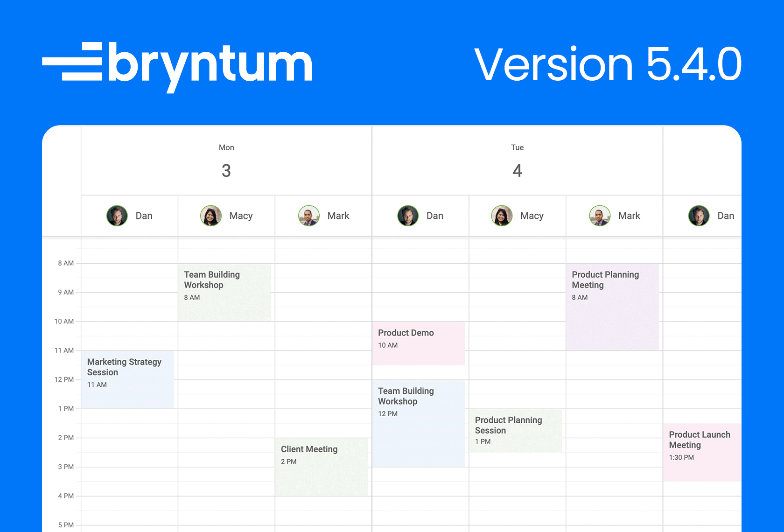Click the 9 AM time label
The image size is (784, 532).
(x=66, y=292)
